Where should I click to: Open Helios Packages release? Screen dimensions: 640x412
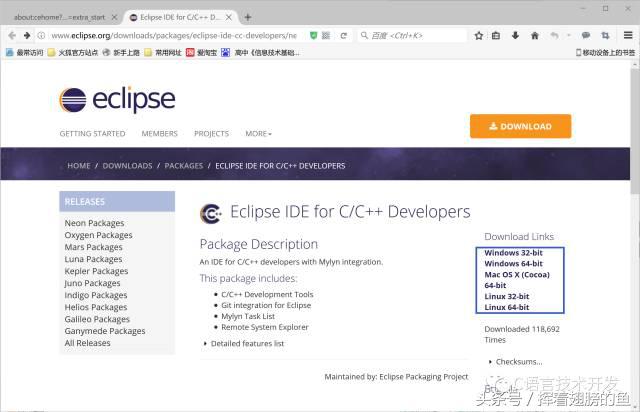click(x=96, y=307)
